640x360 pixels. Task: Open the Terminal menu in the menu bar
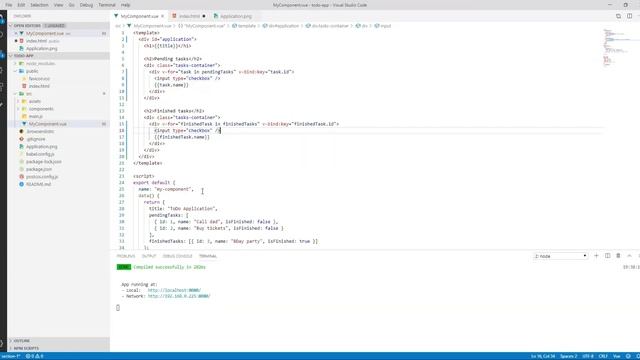[107, 5]
